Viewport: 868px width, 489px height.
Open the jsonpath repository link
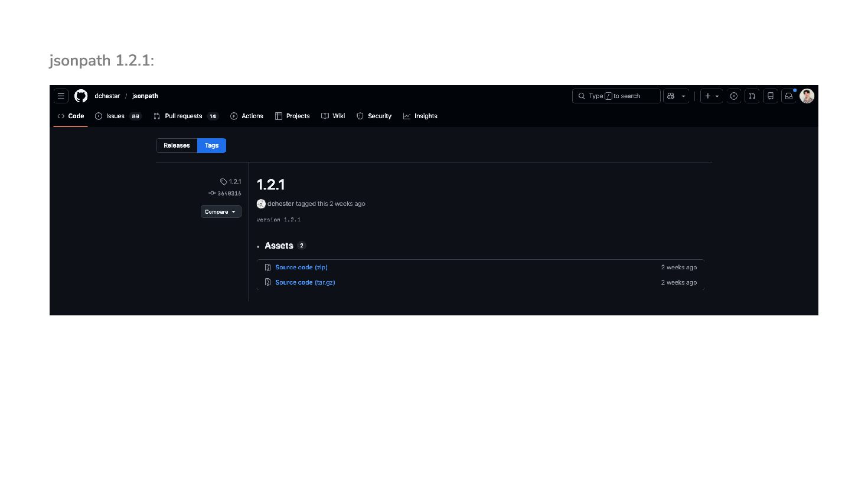point(145,96)
